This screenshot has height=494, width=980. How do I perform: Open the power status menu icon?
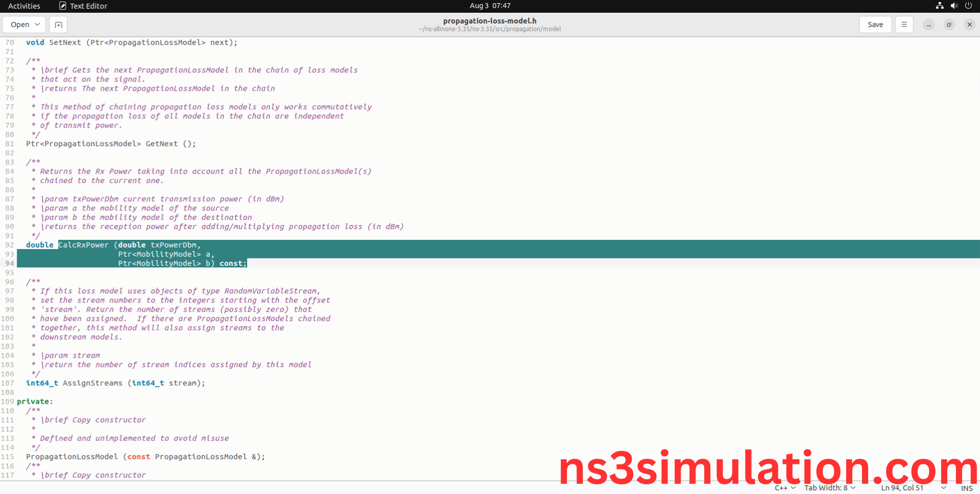click(x=968, y=6)
